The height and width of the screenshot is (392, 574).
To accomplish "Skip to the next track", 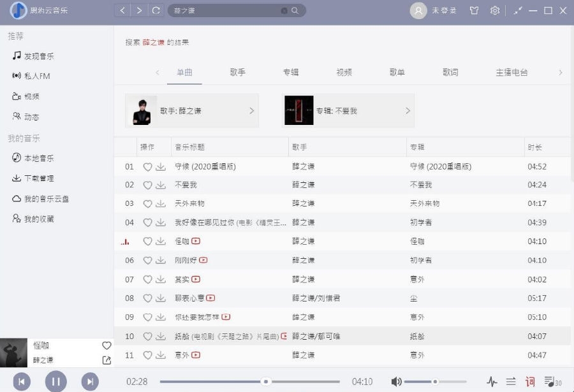I will coord(90,382).
